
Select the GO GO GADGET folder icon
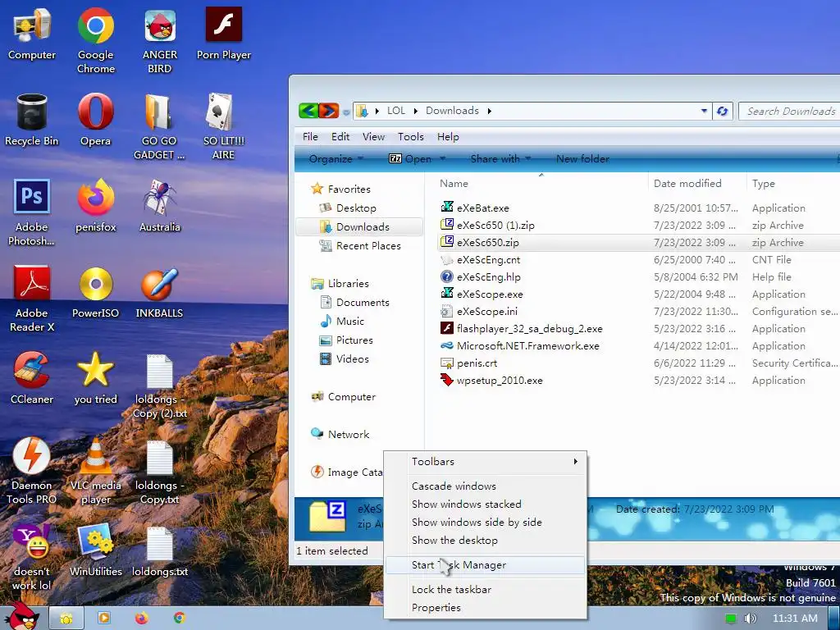[x=159, y=126]
